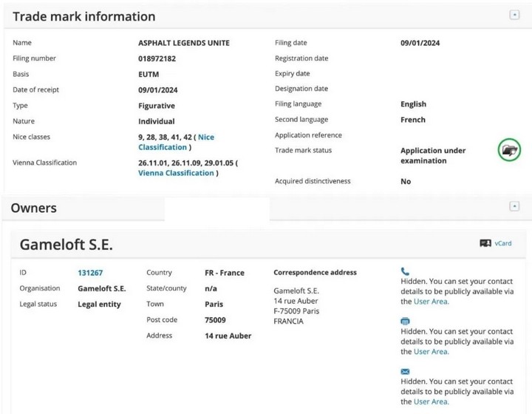The image size is (532, 414).
Task: Click the vCard card icon
Action: [x=485, y=243]
